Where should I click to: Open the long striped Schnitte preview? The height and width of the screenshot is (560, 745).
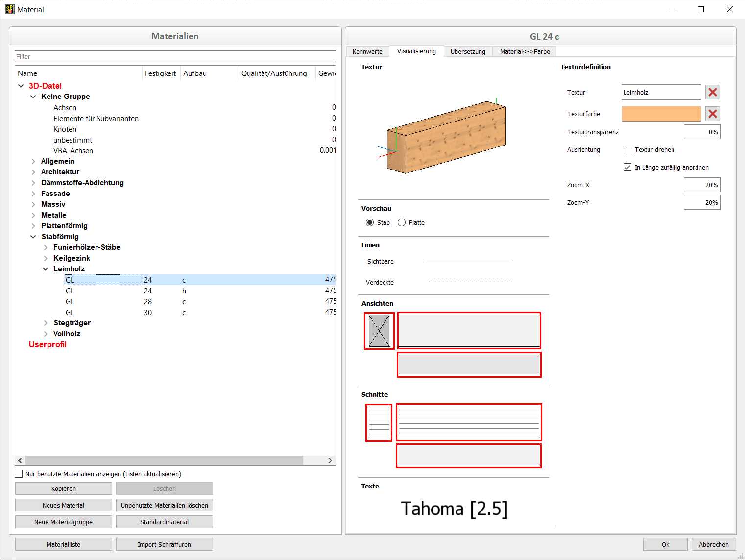[469, 422]
